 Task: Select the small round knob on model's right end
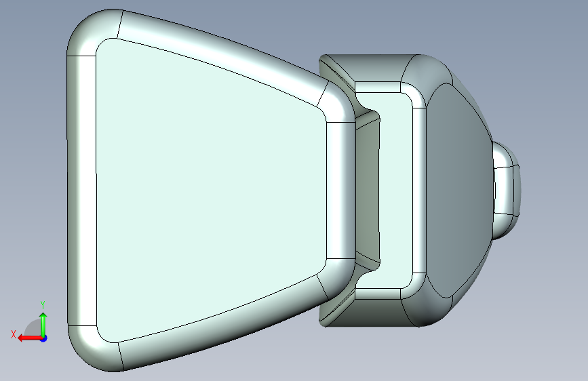tap(506, 190)
